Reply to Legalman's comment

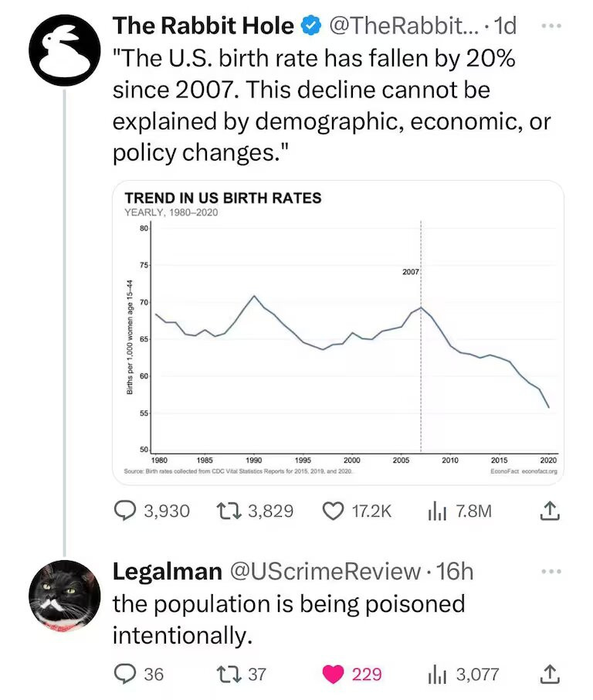tap(125, 674)
